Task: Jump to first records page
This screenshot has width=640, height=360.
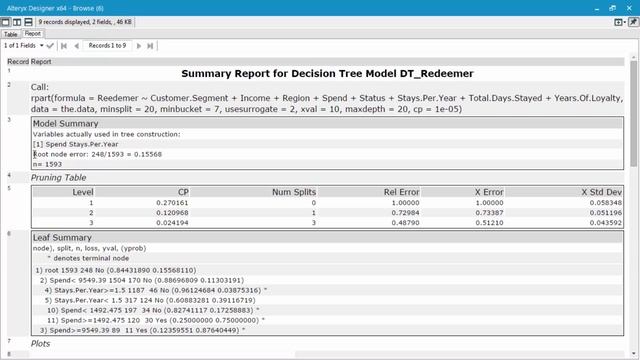Action: tap(64, 46)
